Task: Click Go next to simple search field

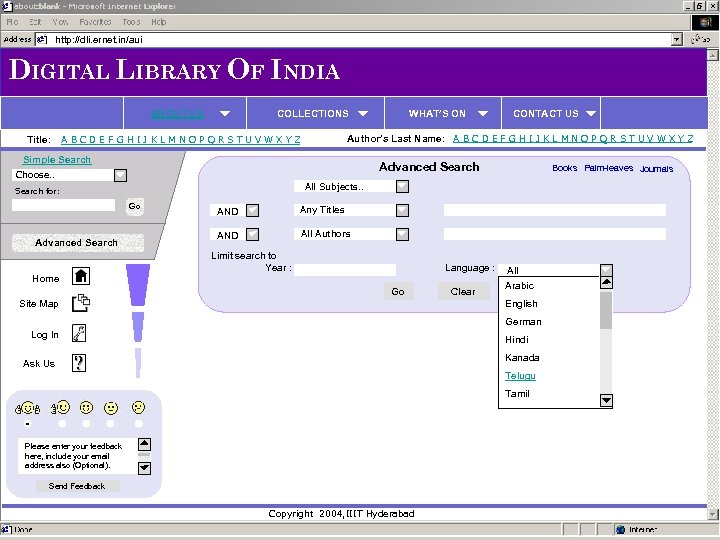Action: [134, 206]
